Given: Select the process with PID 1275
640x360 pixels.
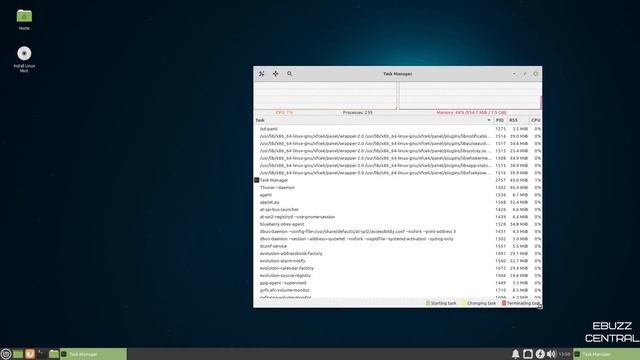Looking at the screenshot, I should pos(398,129).
